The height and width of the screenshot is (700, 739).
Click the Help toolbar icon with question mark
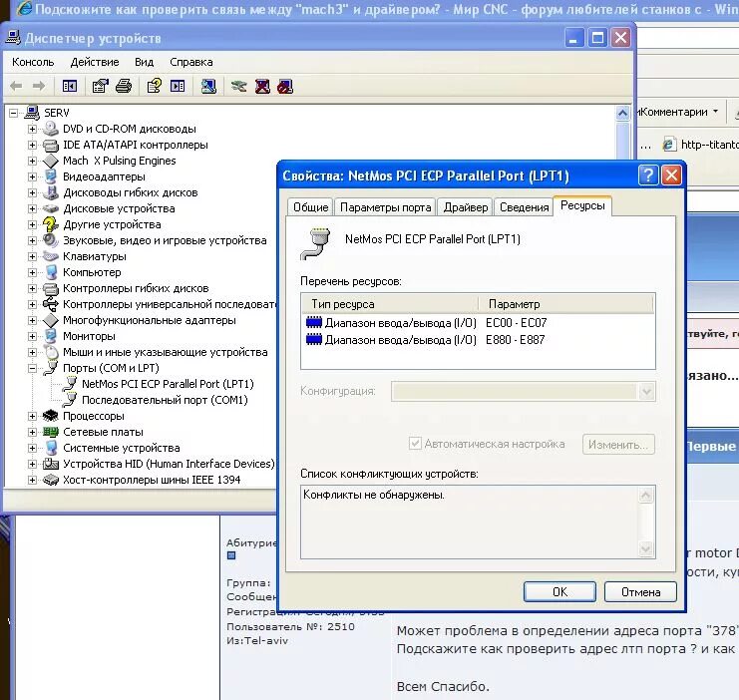155,87
